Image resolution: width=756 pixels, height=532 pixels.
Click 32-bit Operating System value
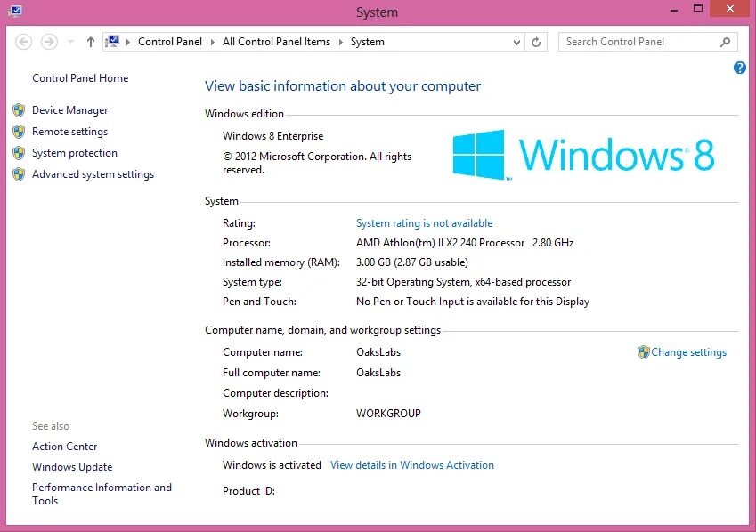pyautogui.click(x=463, y=282)
